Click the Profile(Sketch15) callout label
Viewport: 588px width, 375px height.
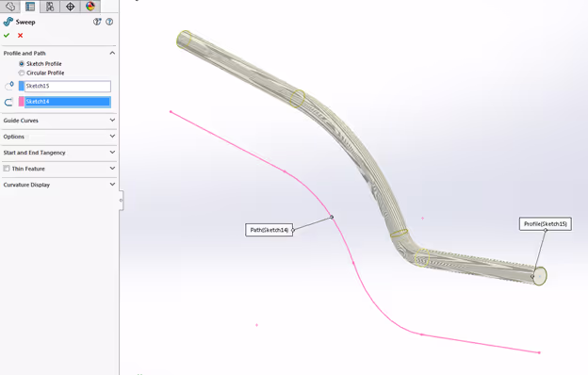pos(546,224)
